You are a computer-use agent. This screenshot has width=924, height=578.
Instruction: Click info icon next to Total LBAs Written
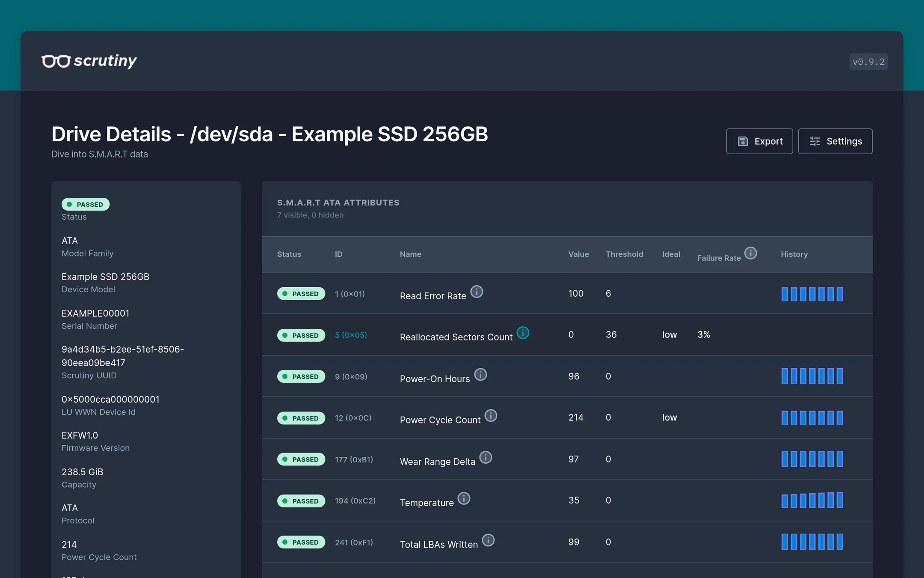pyautogui.click(x=488, y=540)
